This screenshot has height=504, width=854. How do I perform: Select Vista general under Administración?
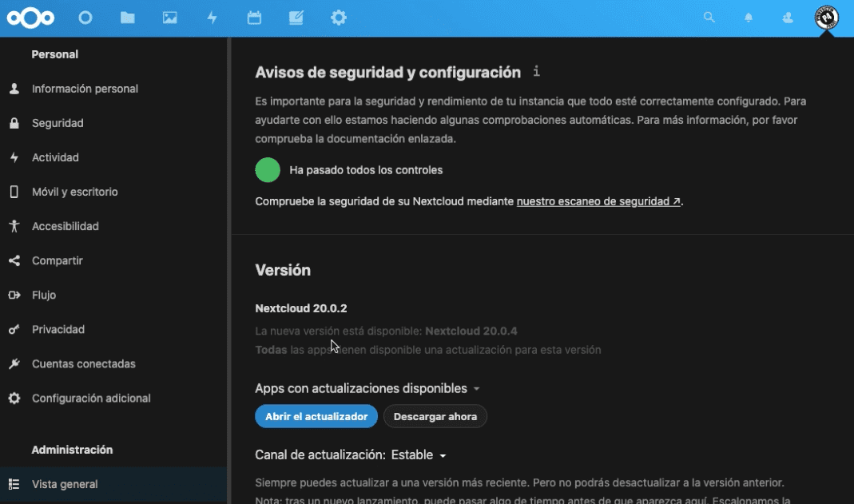click(64, 484)
